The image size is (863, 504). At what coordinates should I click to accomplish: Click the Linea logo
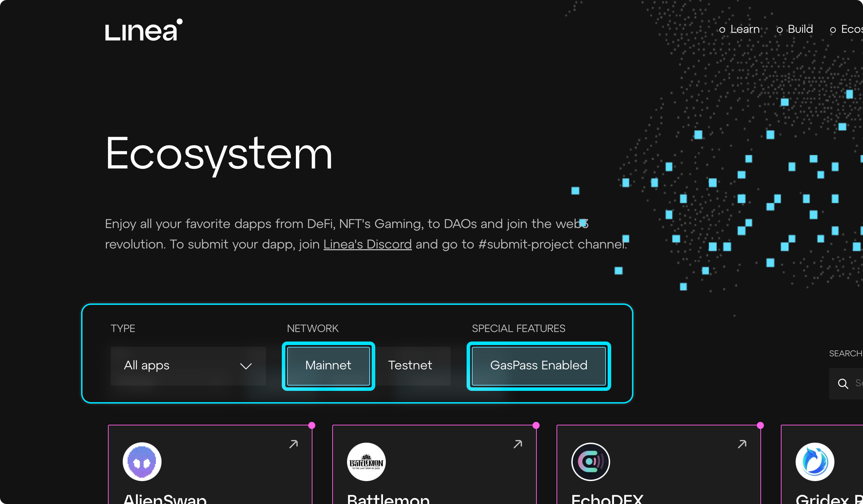144,30
